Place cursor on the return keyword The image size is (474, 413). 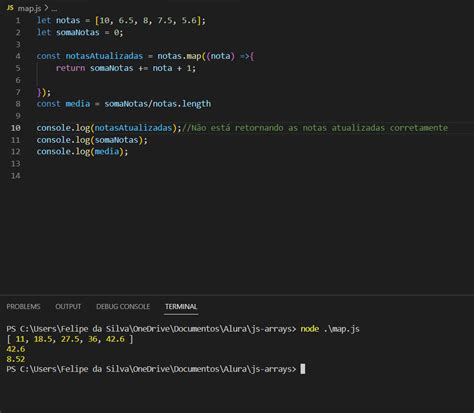coord(70,68)
